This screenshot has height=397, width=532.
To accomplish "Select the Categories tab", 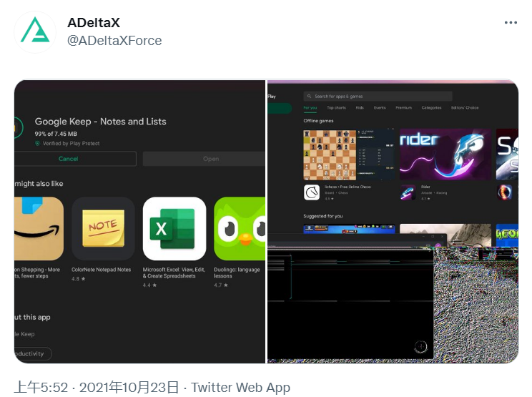I will (431, 107).
